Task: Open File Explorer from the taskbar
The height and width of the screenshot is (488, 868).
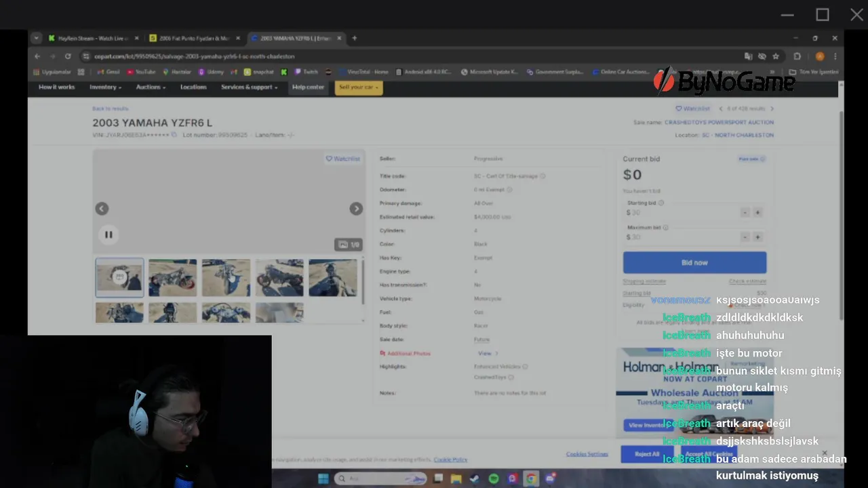Action: click(456, 479)
